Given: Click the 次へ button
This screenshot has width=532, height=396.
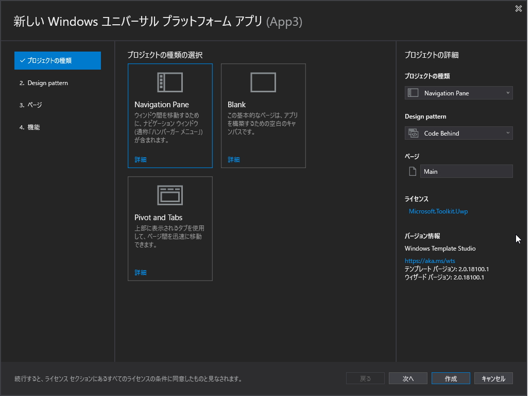Looking at the screenshot, I should tap(408, 378).
